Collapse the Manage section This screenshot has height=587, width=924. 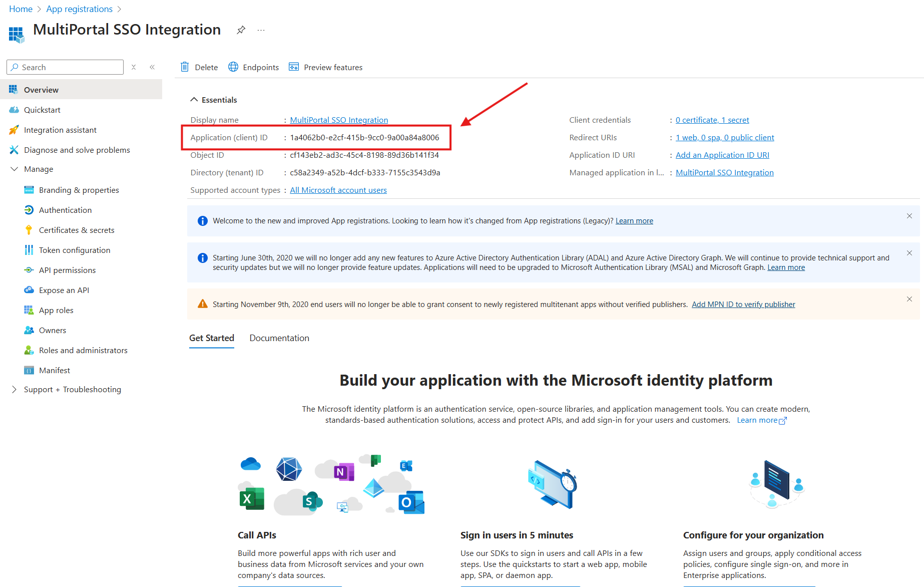[14, 169]
